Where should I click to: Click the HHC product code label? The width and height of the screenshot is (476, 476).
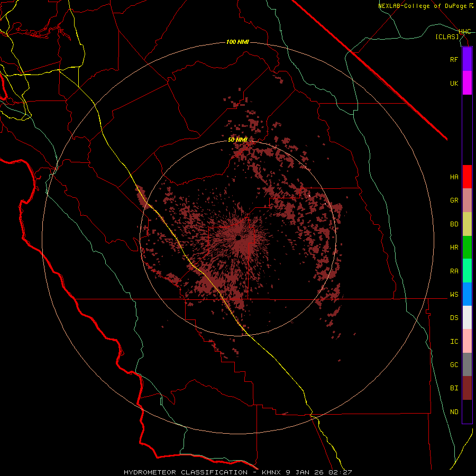click(x=465, y=32)
